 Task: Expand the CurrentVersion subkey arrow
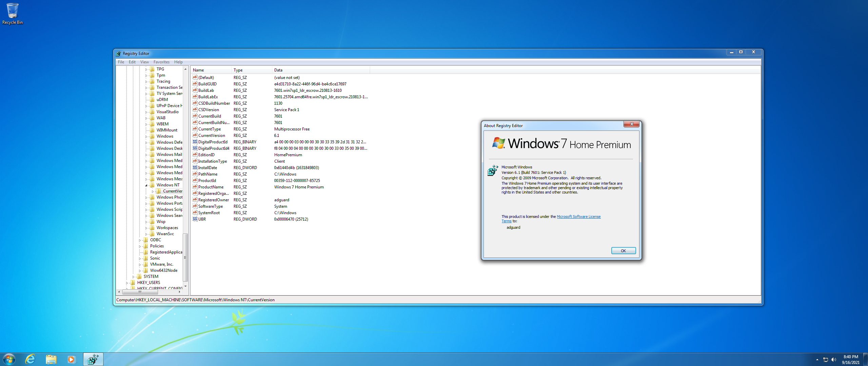coord(153,191)
